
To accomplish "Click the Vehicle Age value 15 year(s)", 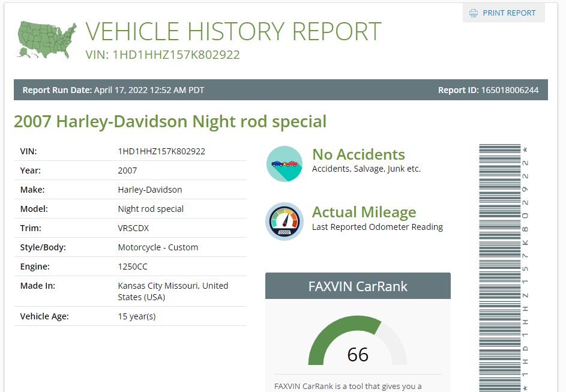I will coord(136,316).
